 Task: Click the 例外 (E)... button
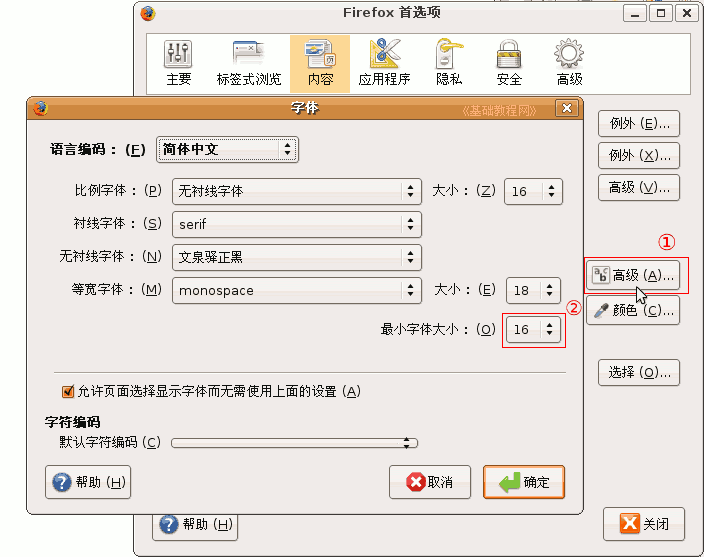(639, 123)
